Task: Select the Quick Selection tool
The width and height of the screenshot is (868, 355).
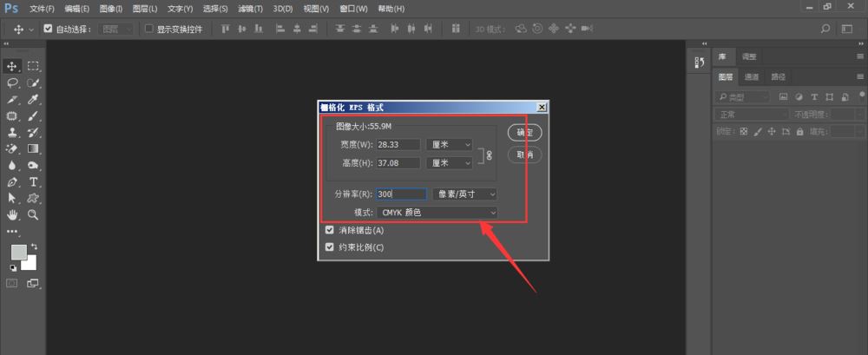Action: [x=33, y=83]
